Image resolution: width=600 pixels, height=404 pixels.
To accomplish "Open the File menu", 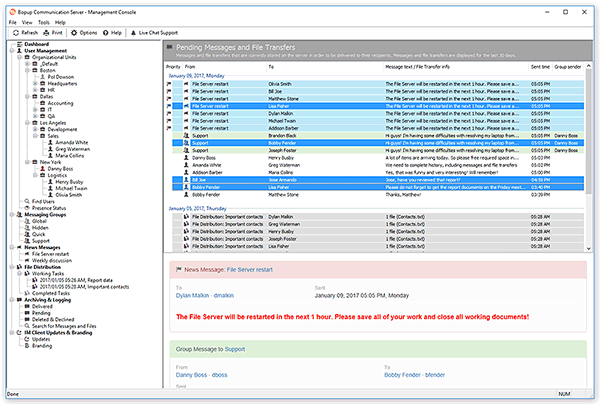I will pyautogui.click(x=13, y=23).
